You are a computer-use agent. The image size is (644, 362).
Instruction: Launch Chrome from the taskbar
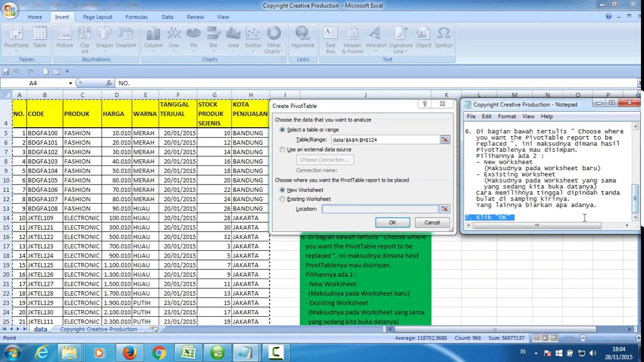159,353
